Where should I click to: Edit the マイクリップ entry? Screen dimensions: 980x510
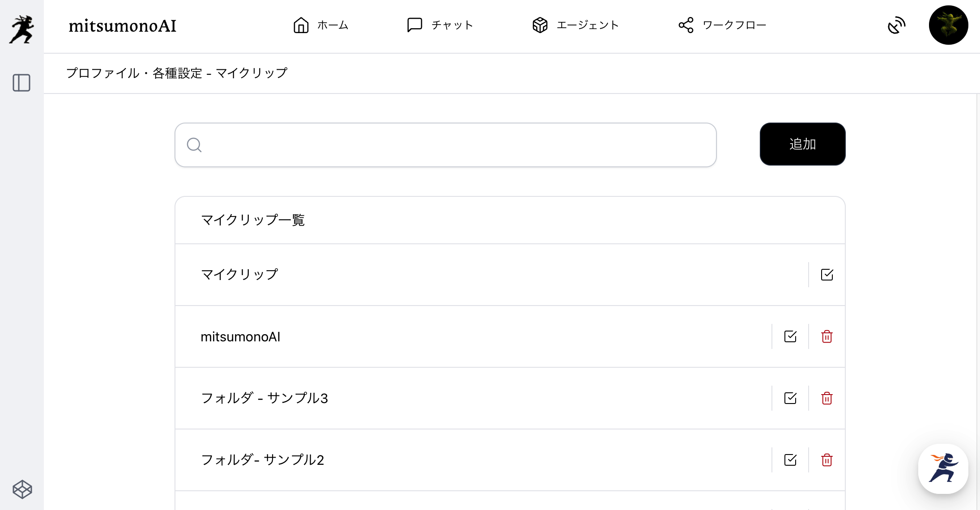pyautogui.click(x=827, y=275)
